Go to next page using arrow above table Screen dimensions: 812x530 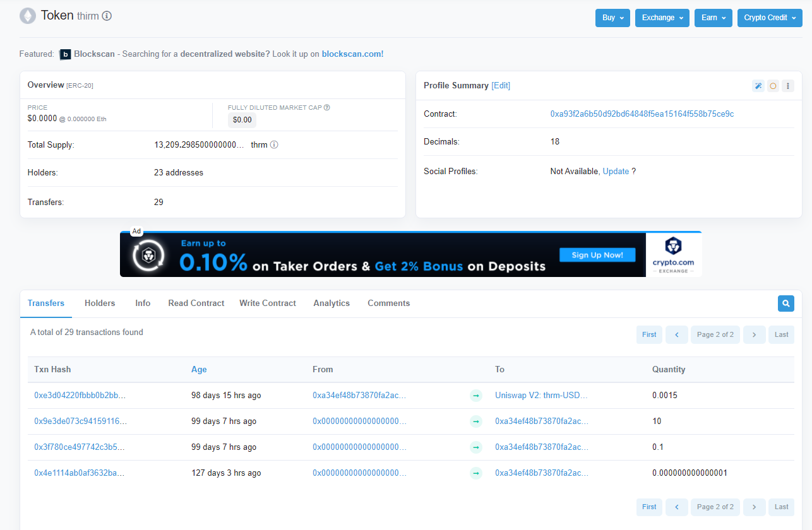(754, 334)
